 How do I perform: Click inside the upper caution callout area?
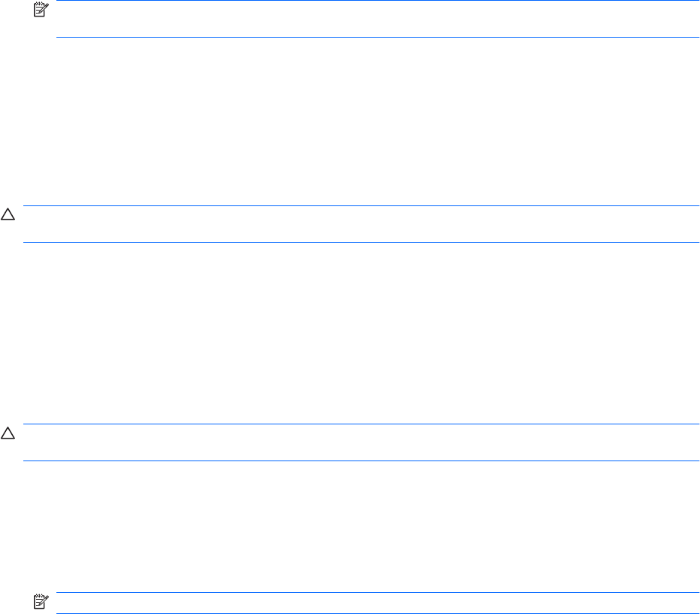(361, 224)
